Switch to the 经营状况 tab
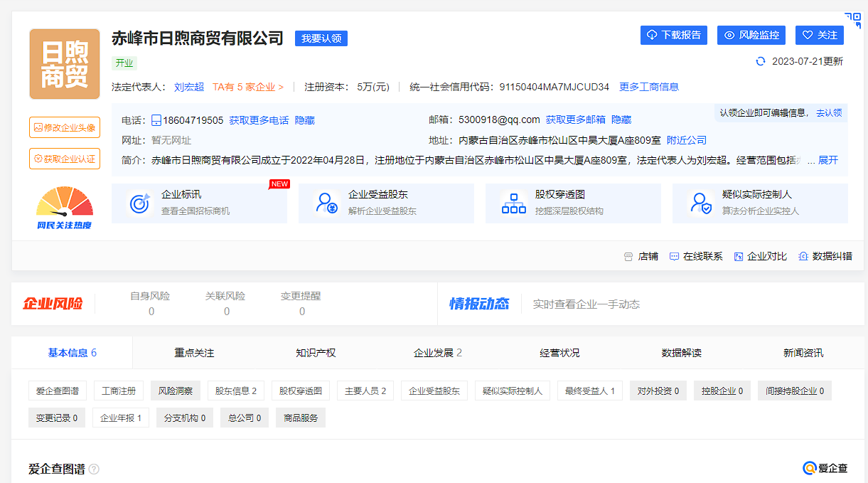868x483 pixels. point(559,353)
